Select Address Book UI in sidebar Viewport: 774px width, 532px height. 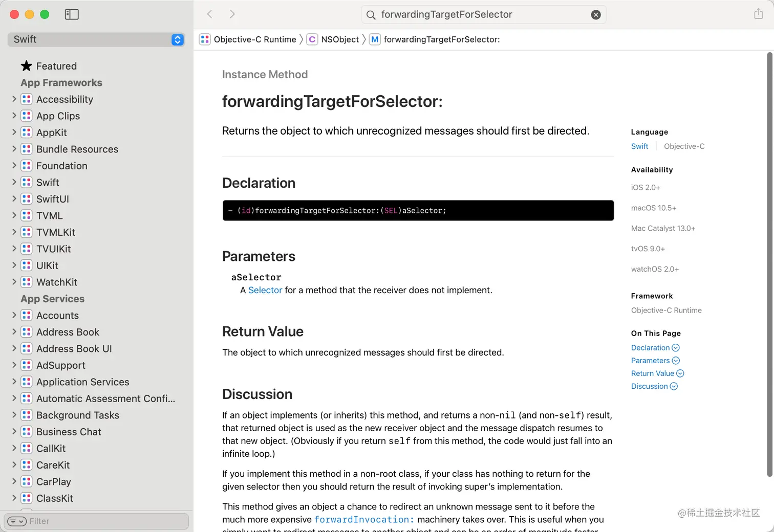[74, 349]
